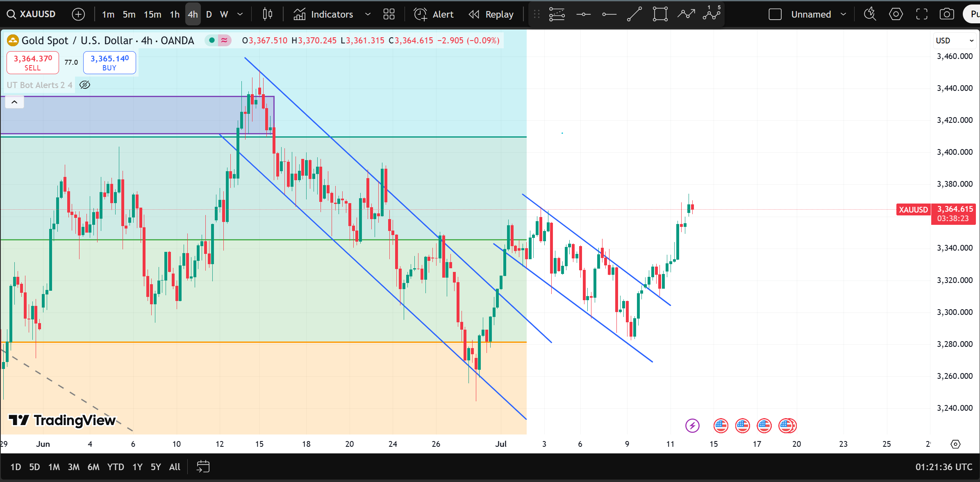Expand the timeframe dropdown arrow
This screenshot has width=980, height=482.
coord(240,14)
